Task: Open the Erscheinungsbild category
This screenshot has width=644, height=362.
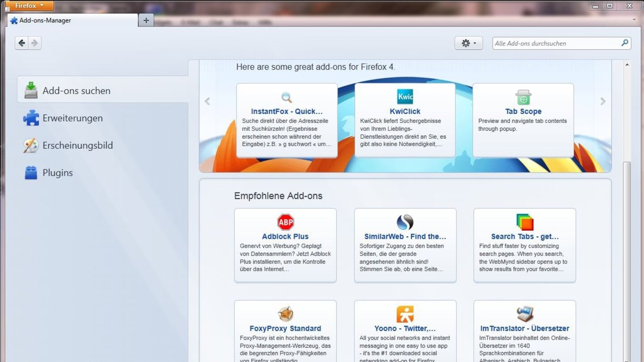Action: point(103,145)
